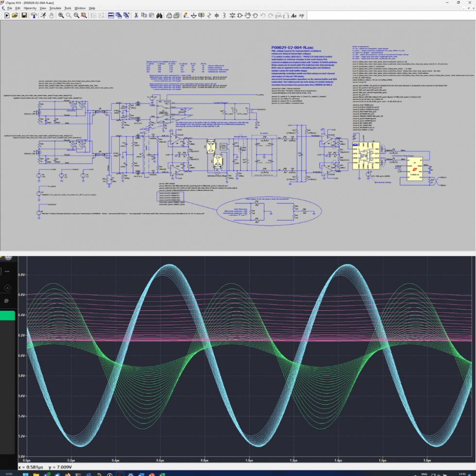Add a SPICE directive with the .op tool
476x476 pixels.
[302, 16]
